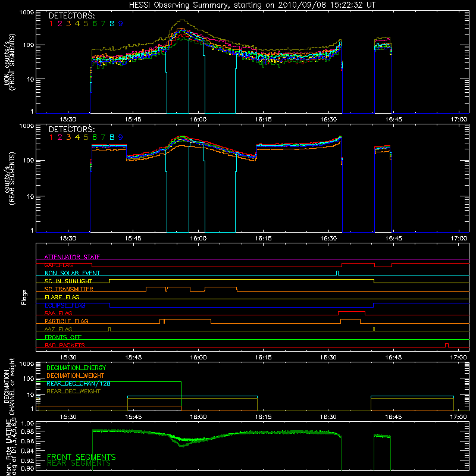Click the front segments counts/s y-axis title

point(9,62)
